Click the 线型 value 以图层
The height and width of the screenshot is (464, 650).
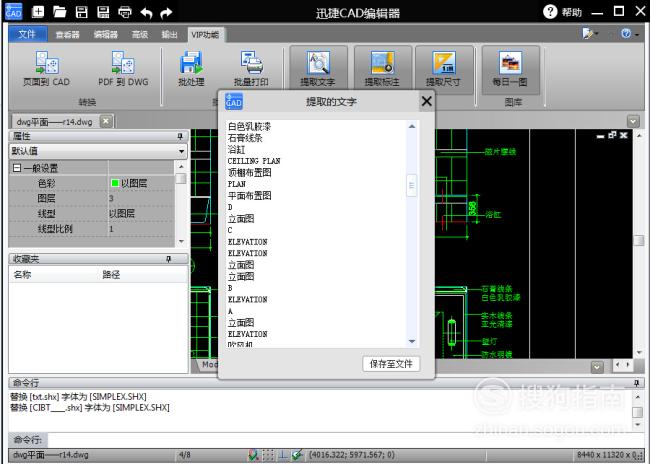tap(141, 214)
